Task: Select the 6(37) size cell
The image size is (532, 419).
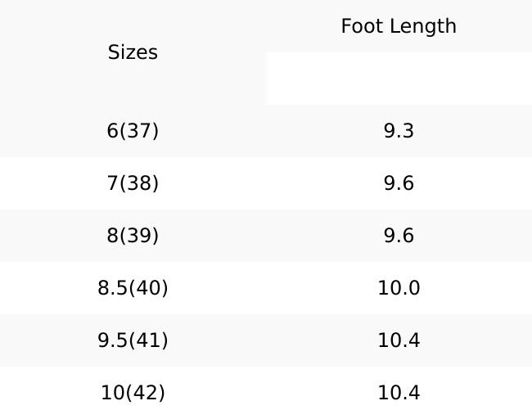Action: [133, 131]
